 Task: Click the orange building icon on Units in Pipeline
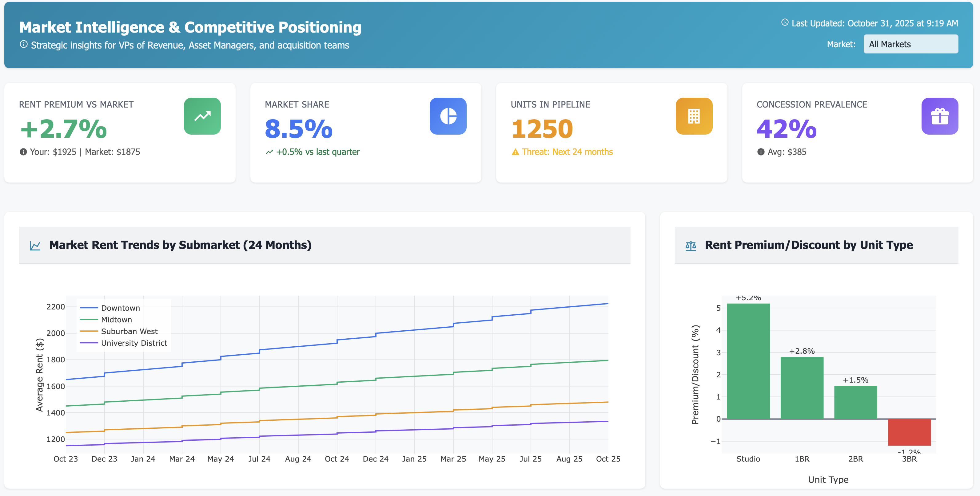pyautogui.click(x=694, y=116)
